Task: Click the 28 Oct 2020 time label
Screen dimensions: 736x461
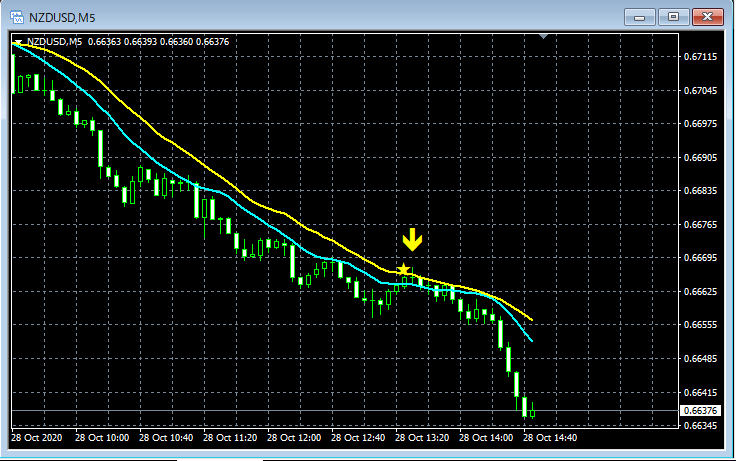Action: (x=37, y=438)
